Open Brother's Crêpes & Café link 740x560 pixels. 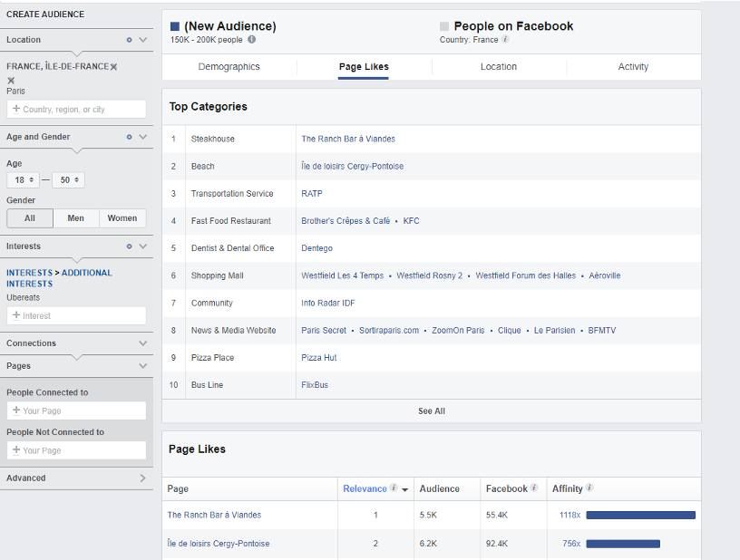point(346,221)
